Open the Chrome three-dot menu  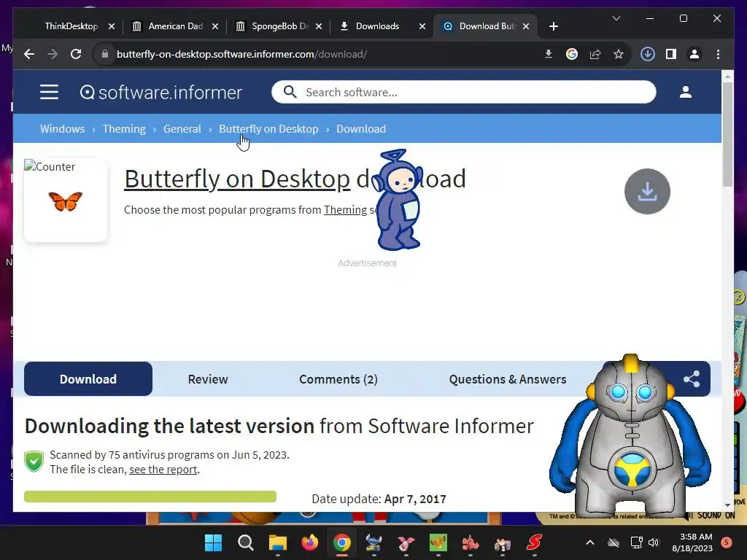[x=718, y=54]
